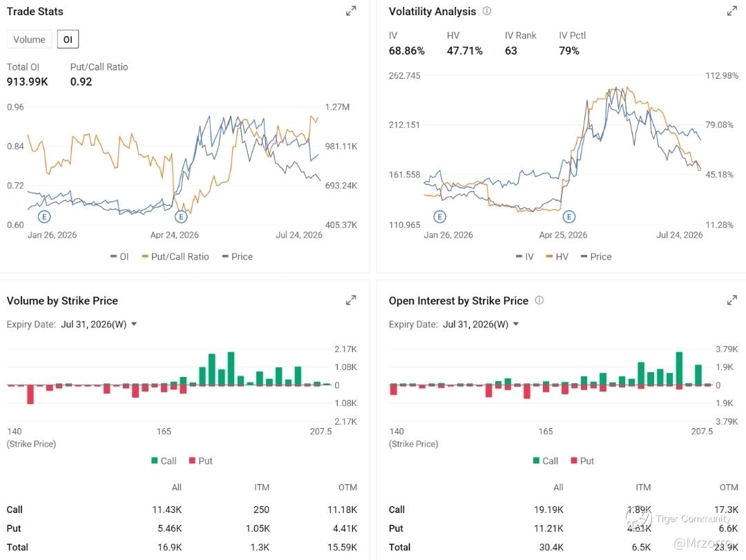Toggle Put bars in Volume by Strike legend
The width and height of the screenshot is (746, 560).
click(x=201, y=461)
